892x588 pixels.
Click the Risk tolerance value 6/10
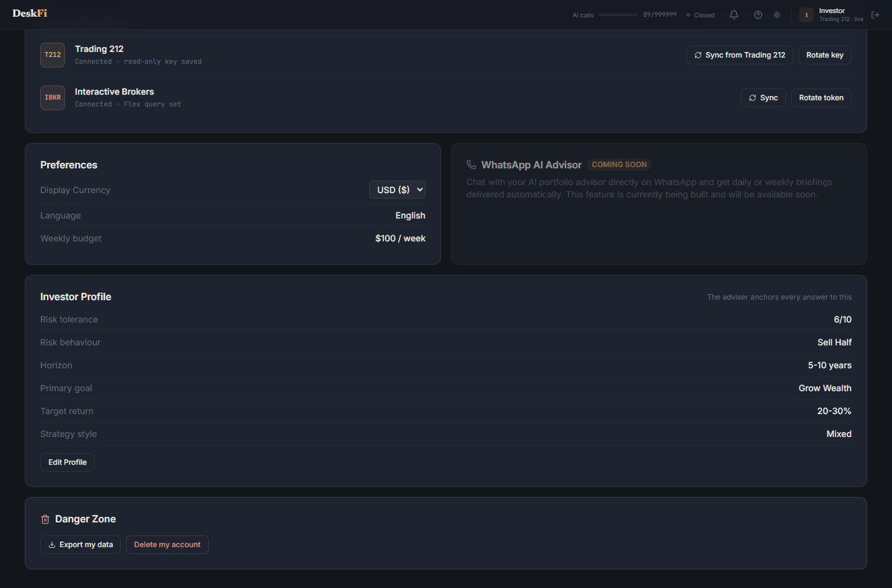(842, 319)
